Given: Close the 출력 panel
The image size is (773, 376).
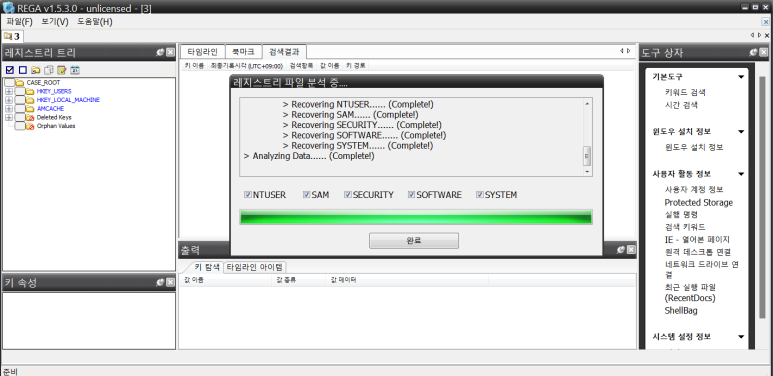Looking at the screenshot, I should coord(631,250).
